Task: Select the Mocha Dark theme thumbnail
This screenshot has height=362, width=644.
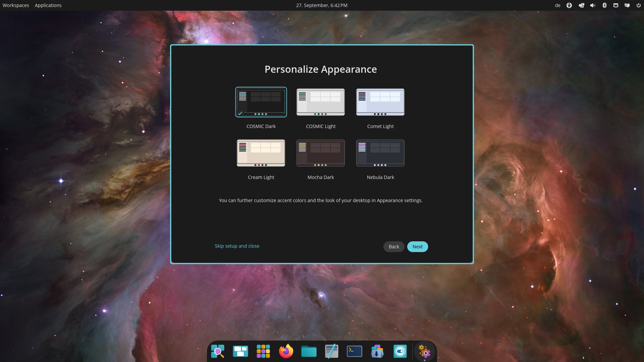Action: 321,153
